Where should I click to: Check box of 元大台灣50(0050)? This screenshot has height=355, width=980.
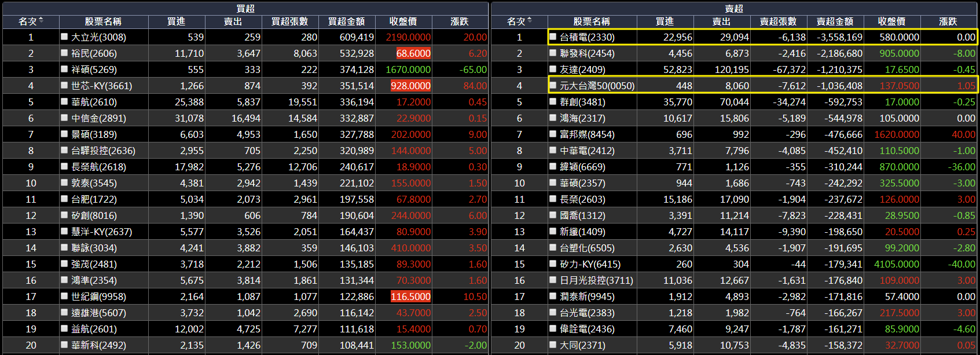(x=553, y=85)
